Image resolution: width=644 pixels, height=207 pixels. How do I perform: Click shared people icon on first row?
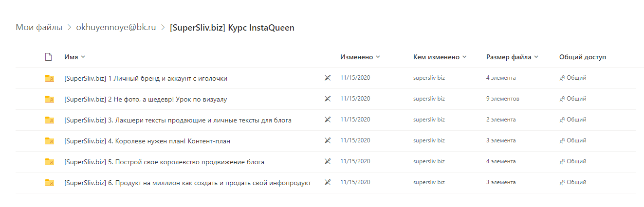click(x=562, y=78)
